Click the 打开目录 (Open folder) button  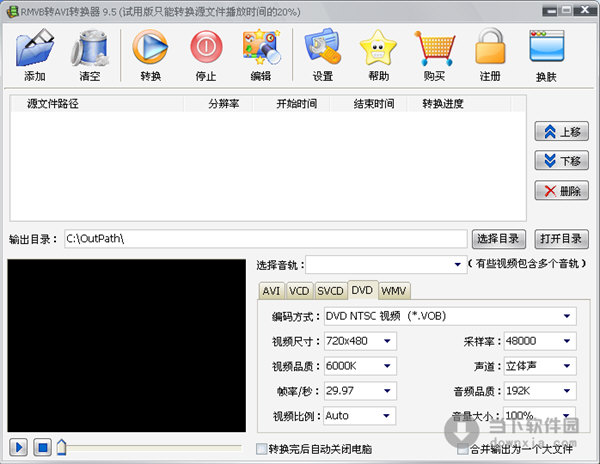pyautogui.click(x=561, y=239)
